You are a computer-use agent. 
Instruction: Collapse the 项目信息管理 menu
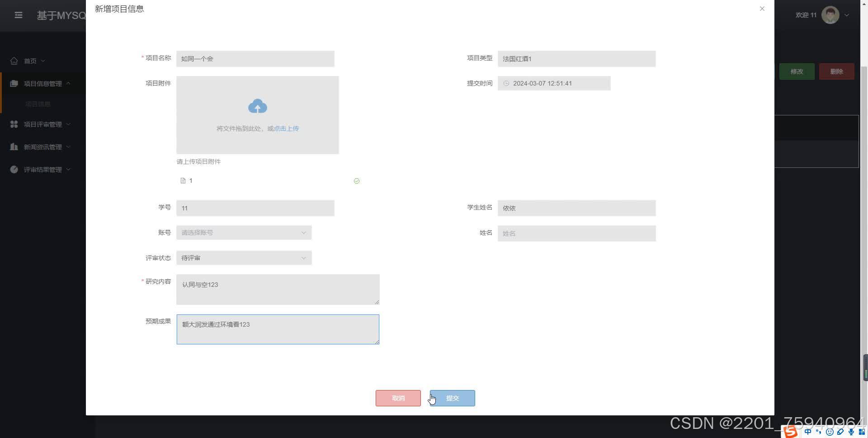(x=43, y=83)
